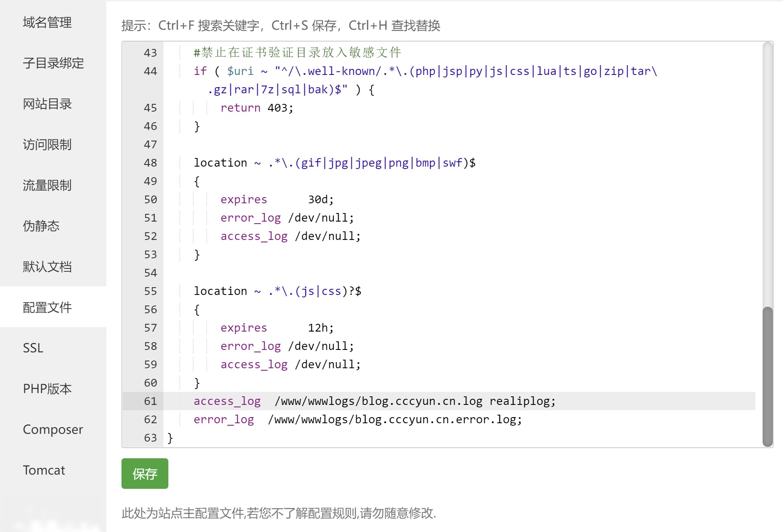Open the 域名管理 settings section
This screenshot has height=532, width=783.
[x=47, y=23]
